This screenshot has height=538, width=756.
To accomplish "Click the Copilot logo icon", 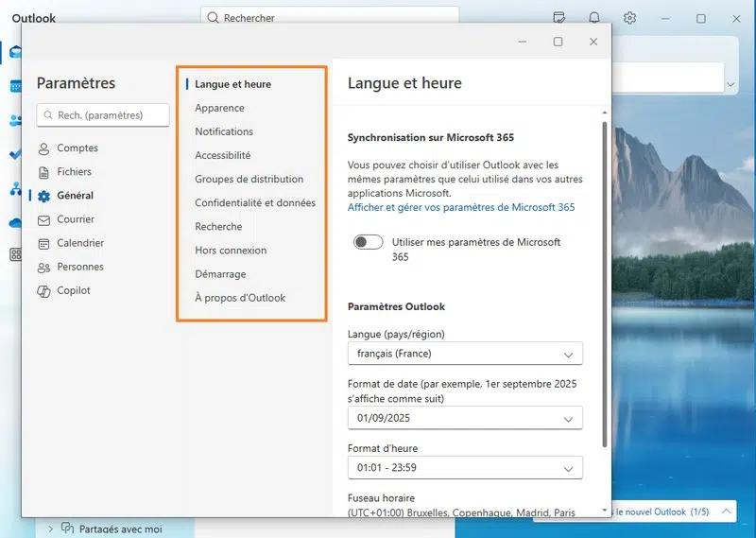I will click(x=43, y=291).
